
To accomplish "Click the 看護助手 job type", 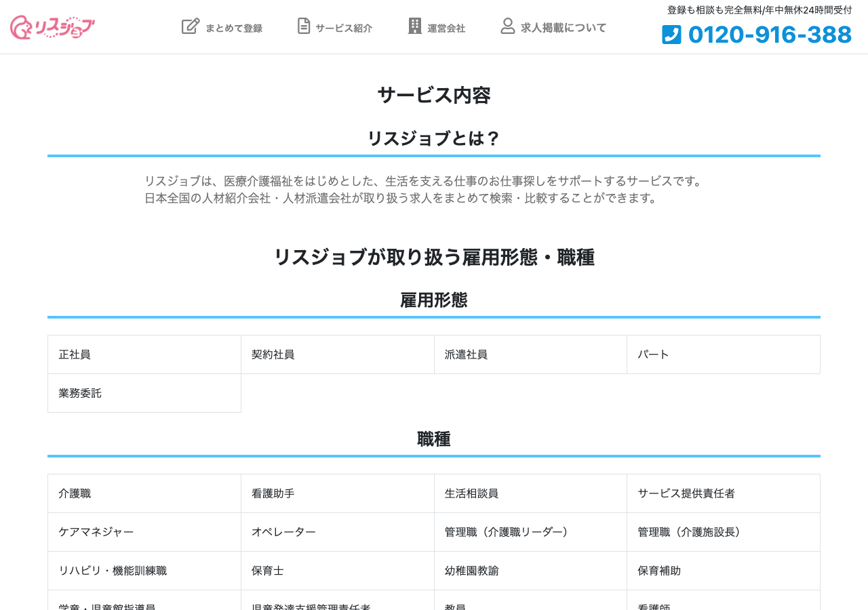I will 338,493.
